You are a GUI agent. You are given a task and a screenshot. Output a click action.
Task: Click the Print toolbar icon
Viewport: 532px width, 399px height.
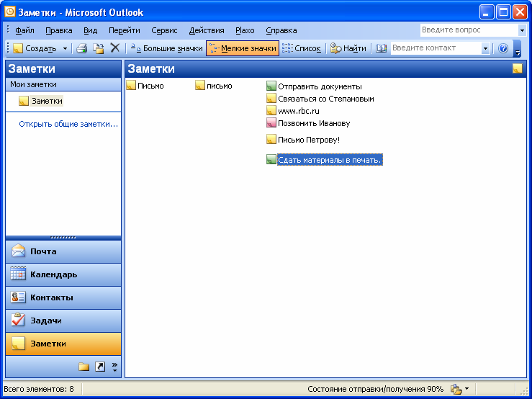tap(82, 48)
